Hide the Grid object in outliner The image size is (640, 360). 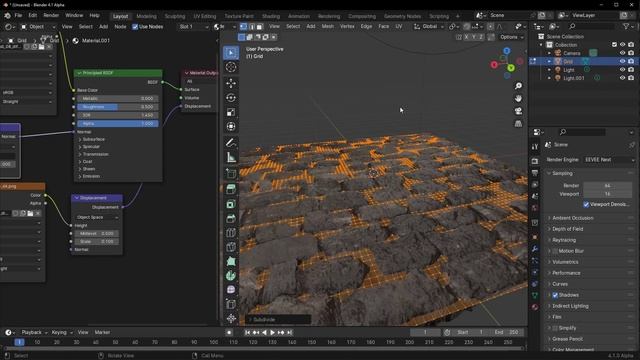[x=622, y=61]
